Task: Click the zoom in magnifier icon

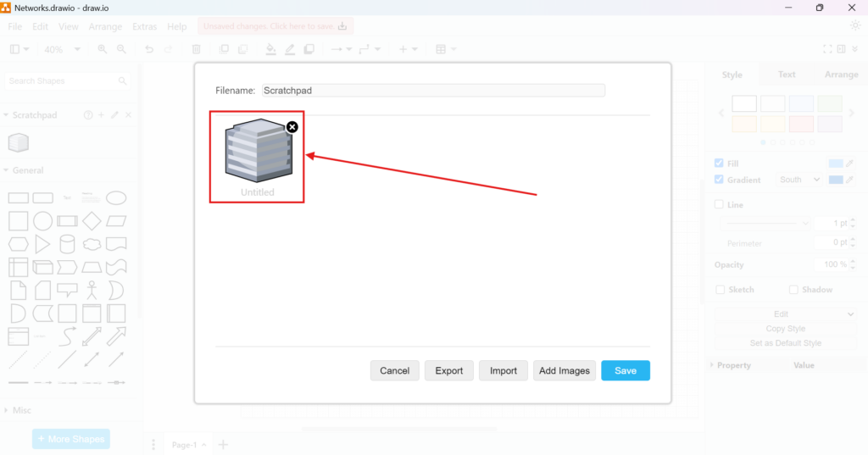Action: click(103, 50)
